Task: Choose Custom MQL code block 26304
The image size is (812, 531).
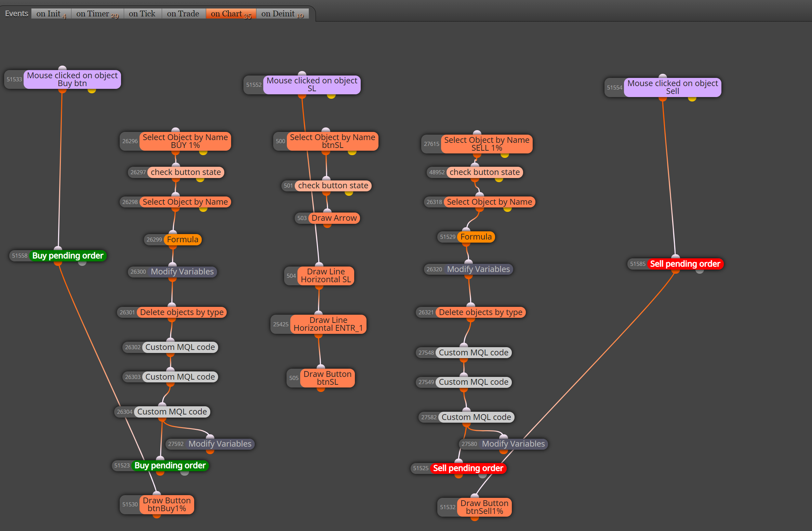Action: click(x=172, y=412)
